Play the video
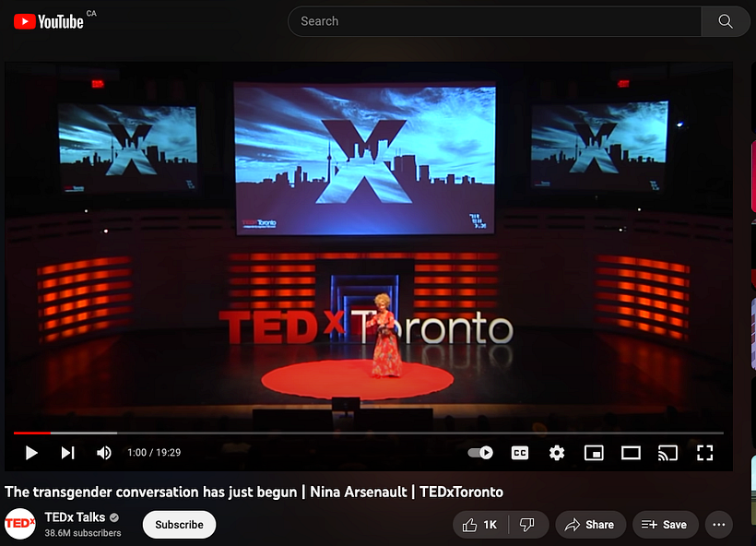Image resolution: width=756 pixels, height=546 pixels. [x=32, y=453]
